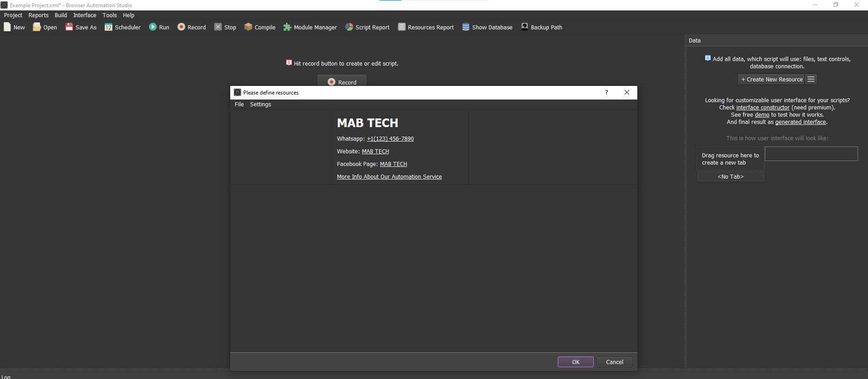Click the Data panel header
The height and width of the screenshot is (379, 868).
click(x=777, y=40)
